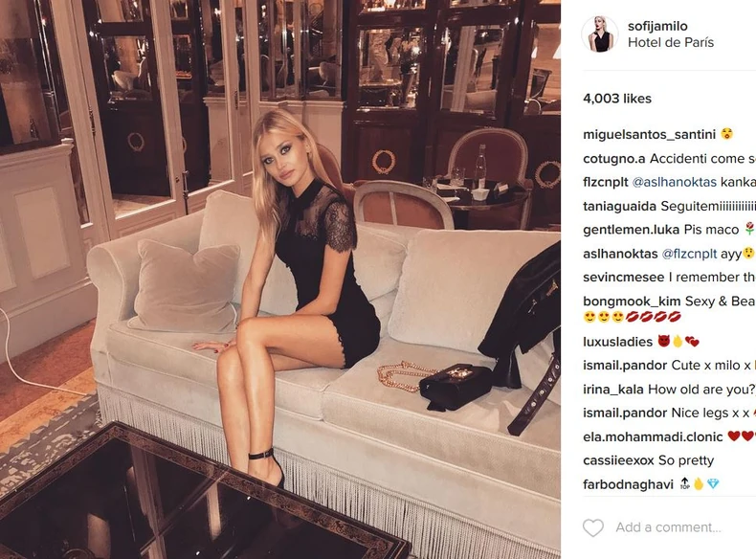This screenshot has height=559, width=756.
Task: Open cassiieexox's profile
Action: [x=618, y=460]
